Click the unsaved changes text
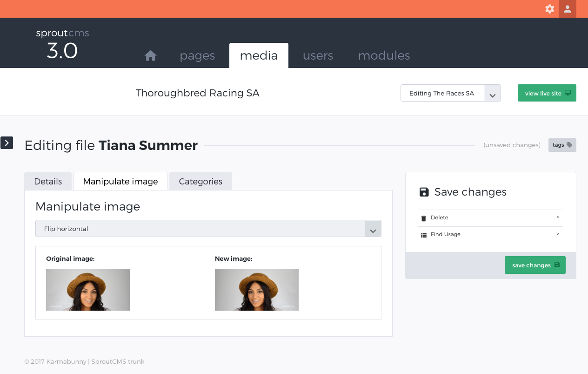The image size is (588, 374). (512, 145)
